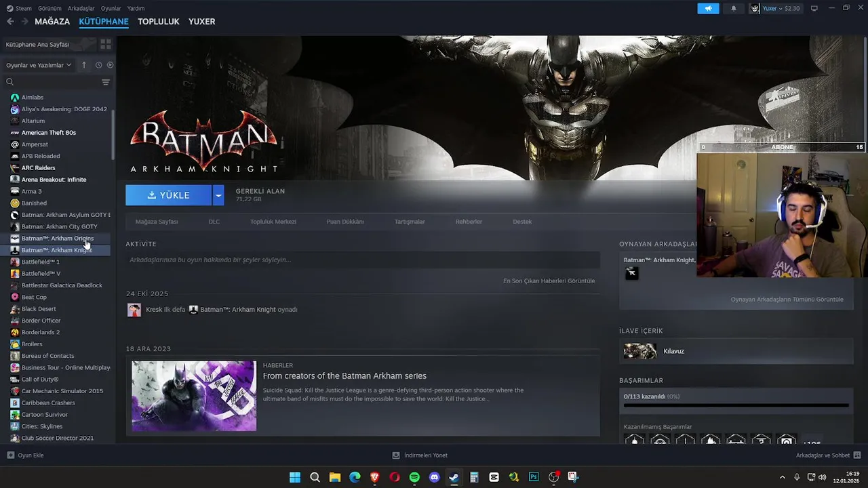Click En Son Çıkan Haberleri Görüntüle
The width and height of the screenshot is (868, 488).
point(549,281)
